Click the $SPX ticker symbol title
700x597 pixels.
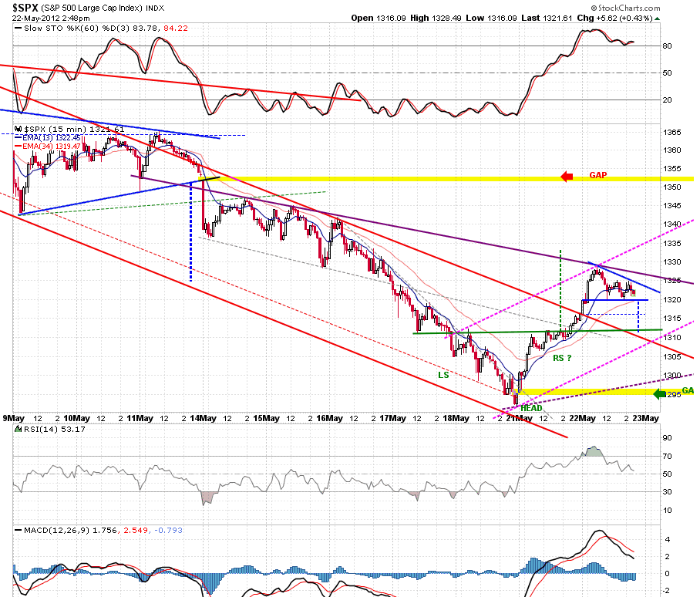[x=25, y=8]
